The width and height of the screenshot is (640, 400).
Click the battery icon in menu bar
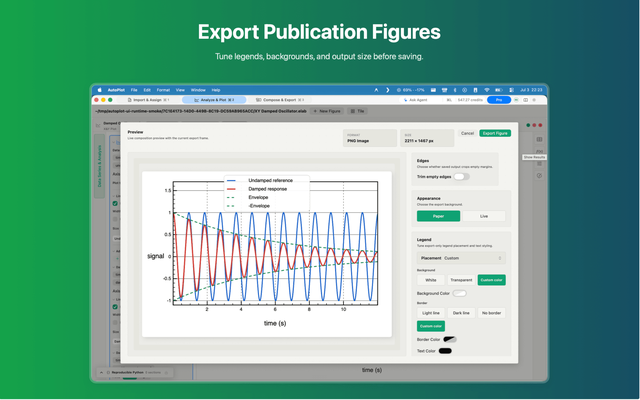point(498,90)
